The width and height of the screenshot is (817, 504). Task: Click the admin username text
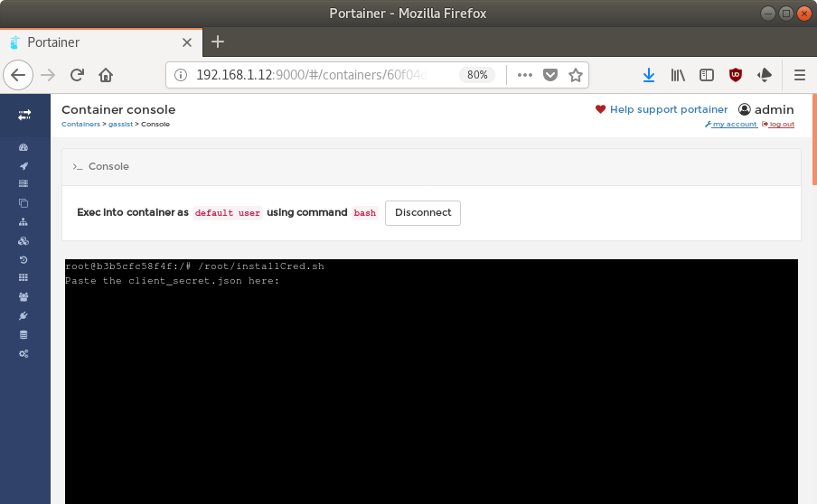coord(775,109)
